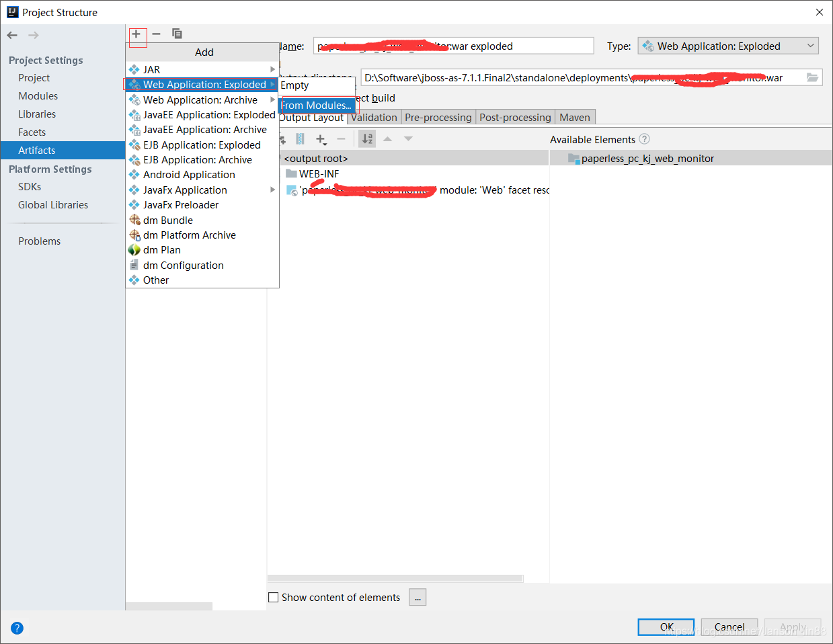Click the dm Bundle icon

(134, 220)
